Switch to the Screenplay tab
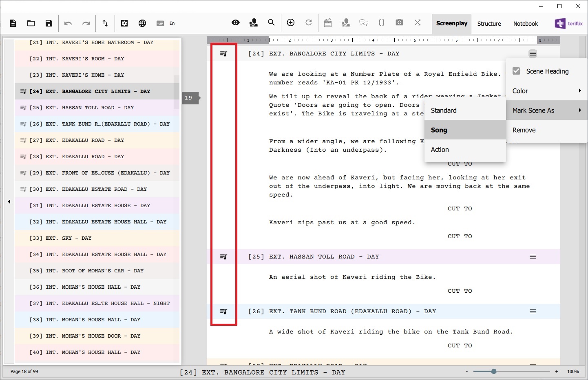This screenshot has width=588, height=380. pos(452,23)
